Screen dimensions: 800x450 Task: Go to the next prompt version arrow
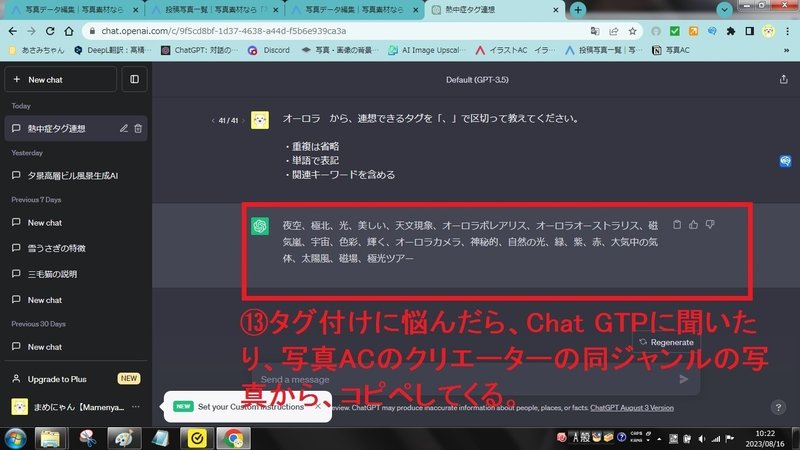tap(243, 120)
